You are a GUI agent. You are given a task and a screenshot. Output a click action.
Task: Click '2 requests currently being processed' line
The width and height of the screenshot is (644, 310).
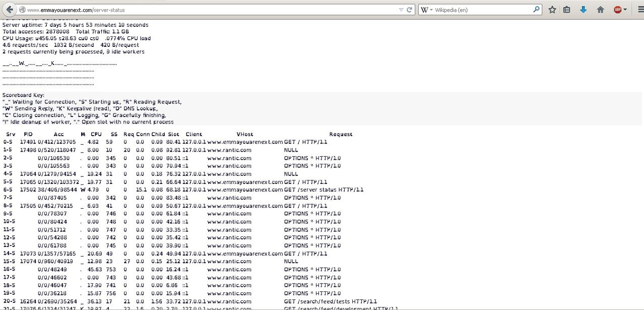point(74,51)
